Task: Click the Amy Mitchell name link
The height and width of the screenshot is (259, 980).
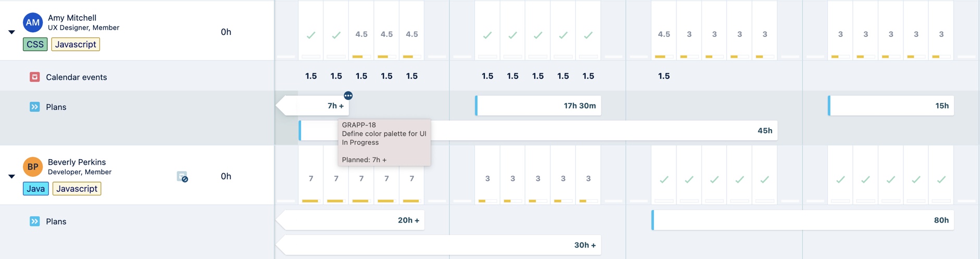Action: (72, 18)
